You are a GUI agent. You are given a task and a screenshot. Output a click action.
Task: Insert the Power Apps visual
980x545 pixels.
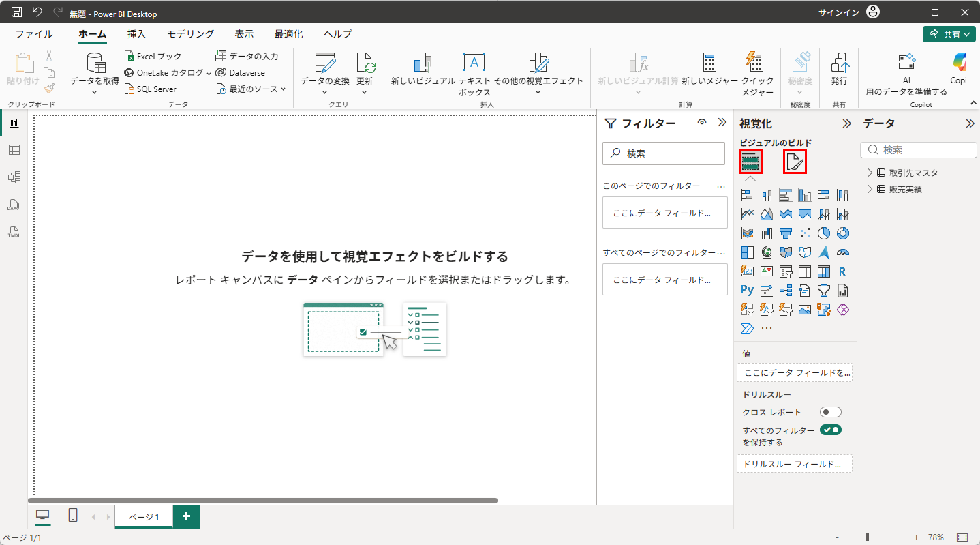coord(843,310)
